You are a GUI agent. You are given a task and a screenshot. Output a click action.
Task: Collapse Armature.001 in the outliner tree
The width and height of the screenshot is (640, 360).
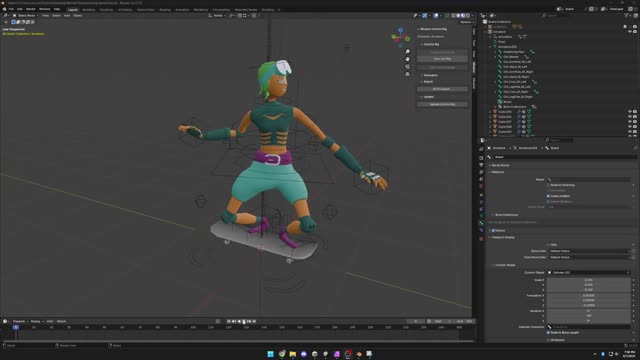coord(491,47)
